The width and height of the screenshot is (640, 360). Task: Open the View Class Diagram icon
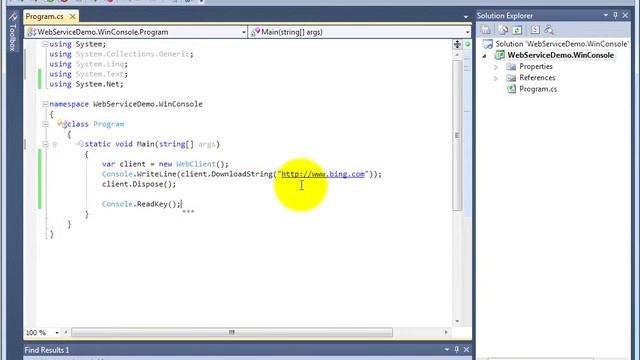tap(549, 30)
